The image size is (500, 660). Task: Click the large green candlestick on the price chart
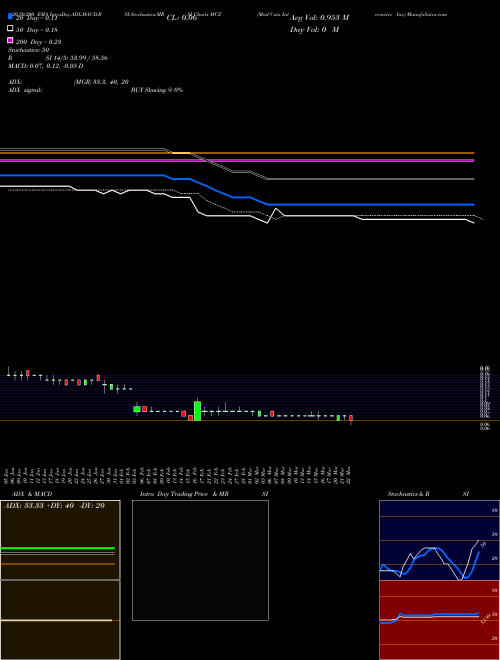197,411
